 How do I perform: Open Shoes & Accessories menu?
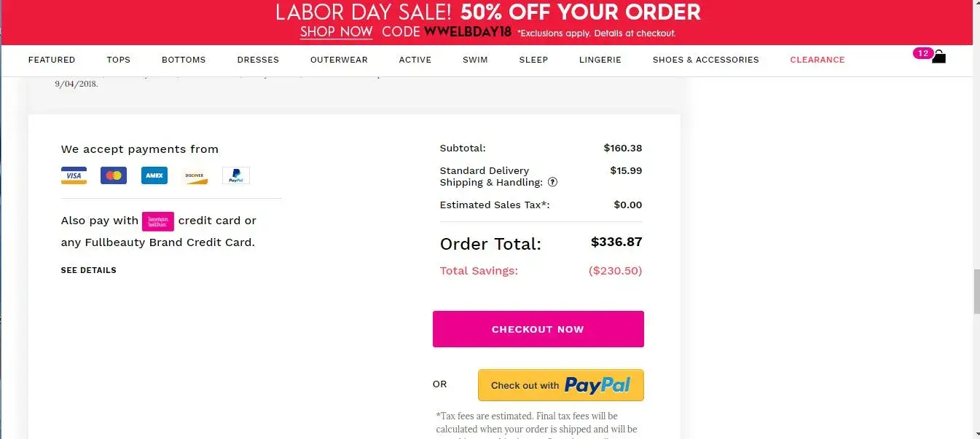(705, 60)
